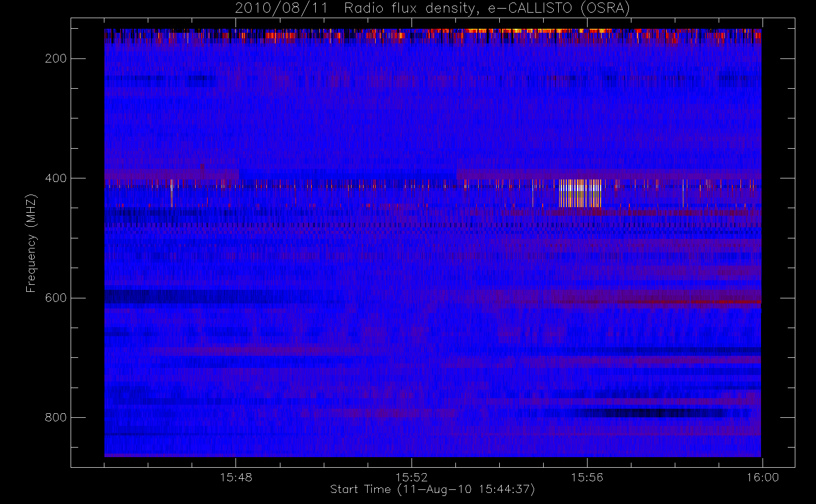Click the 600 frequency axis label
This screenshot has height=504, width=816.
(55, 298)
